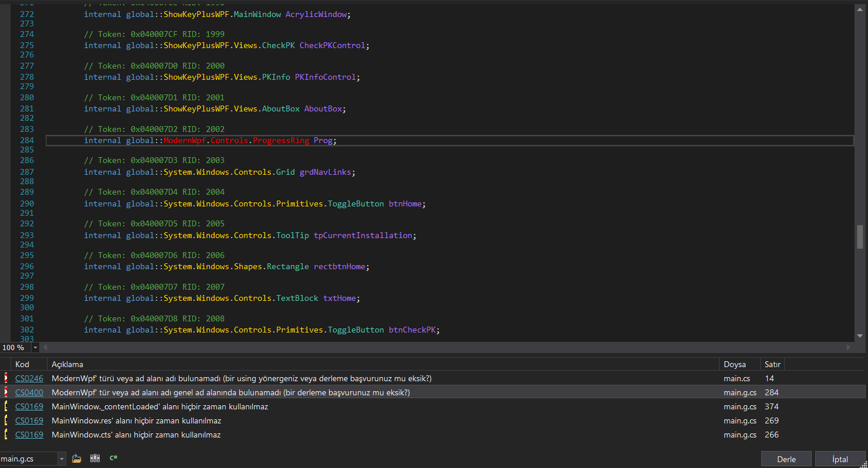
Task: Select the MainWindow.res never used warning text
Action: [136, 420]
